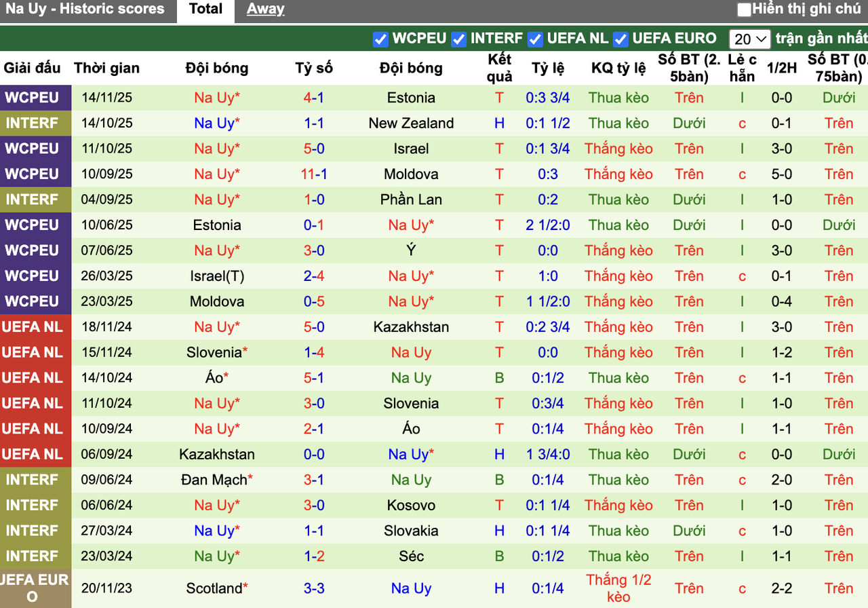Click the "Thời gian" column header
Image resolution: width=868 pixels, height=608 pixels.
click(x=107, y=68)
